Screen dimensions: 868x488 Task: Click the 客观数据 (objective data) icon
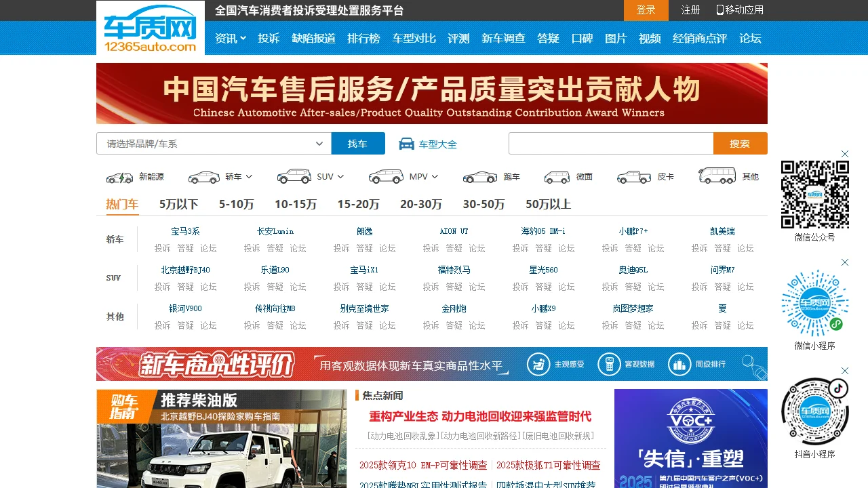tap(608, 364)
